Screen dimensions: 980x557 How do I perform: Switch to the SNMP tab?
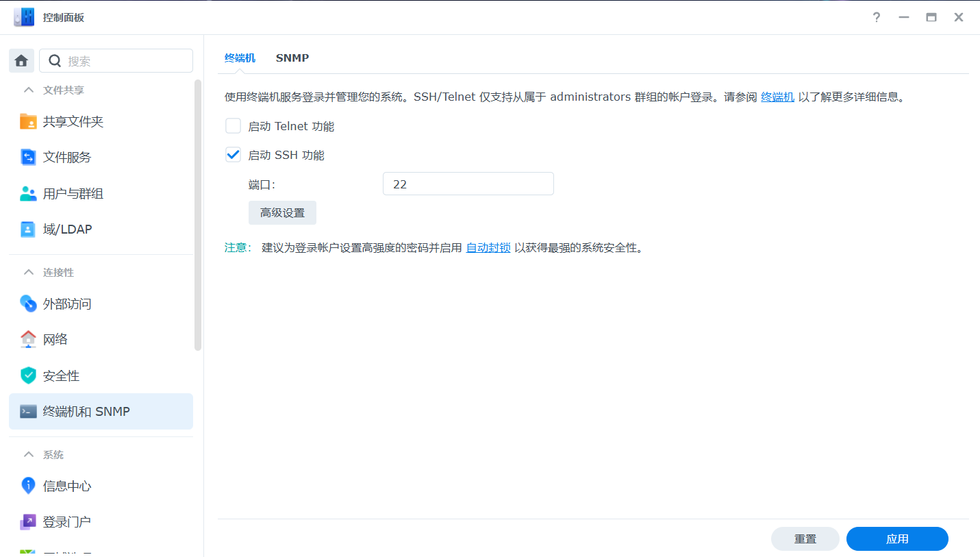coord(292,58)
